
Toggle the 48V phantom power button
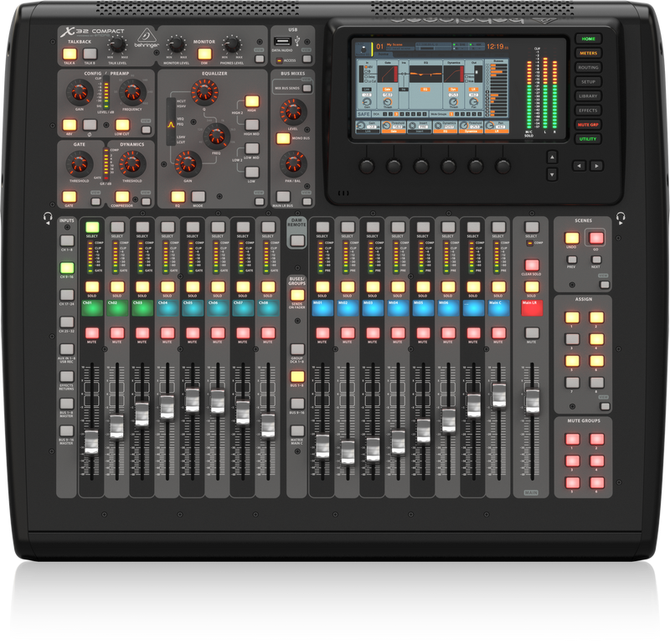69,125
